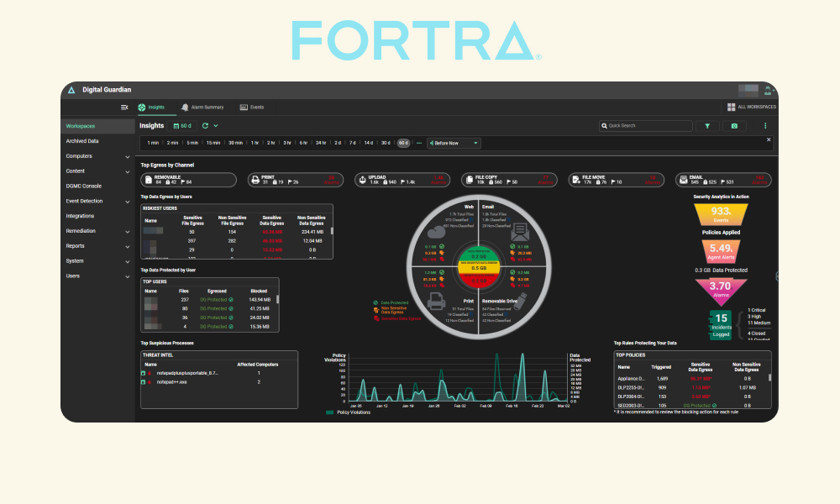Toggle the checkbox beside notepad++.exe
The width and height of the screenshot is (840, 504).
(143, 382)
